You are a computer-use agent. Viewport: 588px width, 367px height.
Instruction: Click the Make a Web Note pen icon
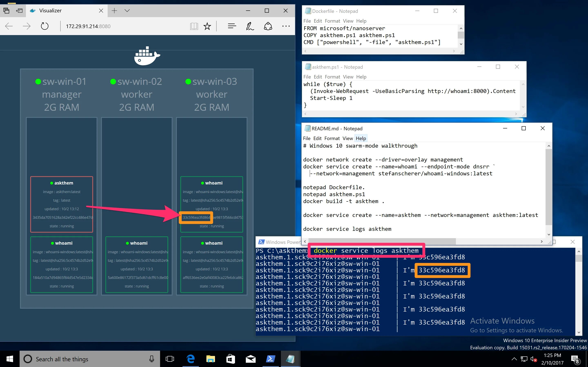250,26
